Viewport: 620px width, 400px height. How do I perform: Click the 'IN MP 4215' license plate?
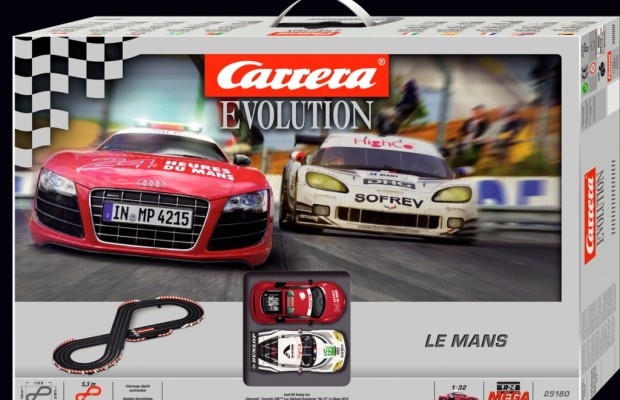pos(148,216)
